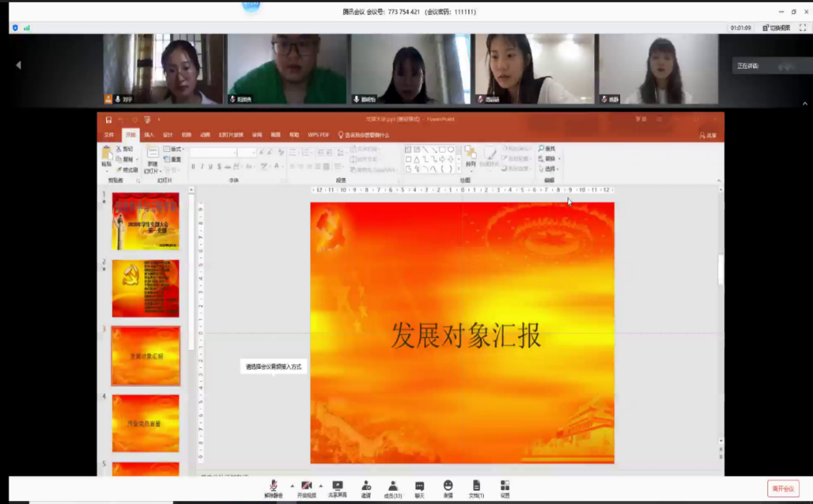Viewport: 813px width, 504px height.
Task: Open the Members (33) list
Action: (x=393, y=488)
